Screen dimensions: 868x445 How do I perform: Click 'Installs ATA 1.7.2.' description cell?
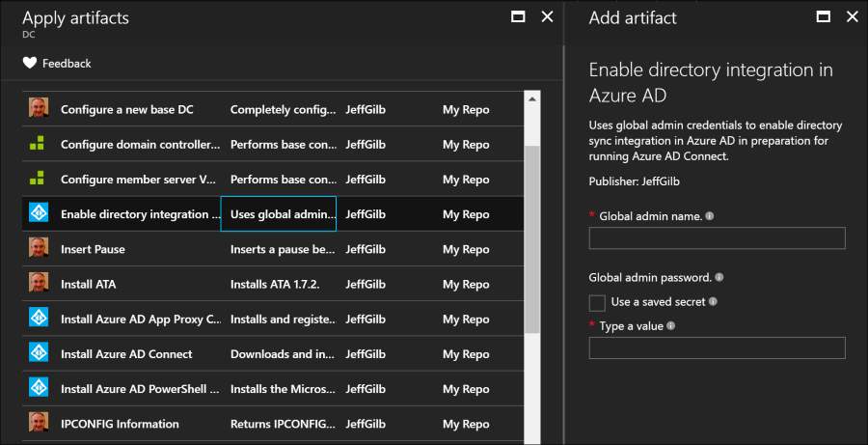click(275, 285)
